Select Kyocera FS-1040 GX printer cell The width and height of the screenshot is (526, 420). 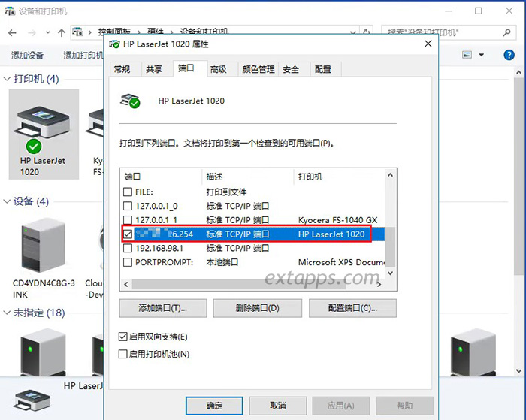[x=338, y=220]
